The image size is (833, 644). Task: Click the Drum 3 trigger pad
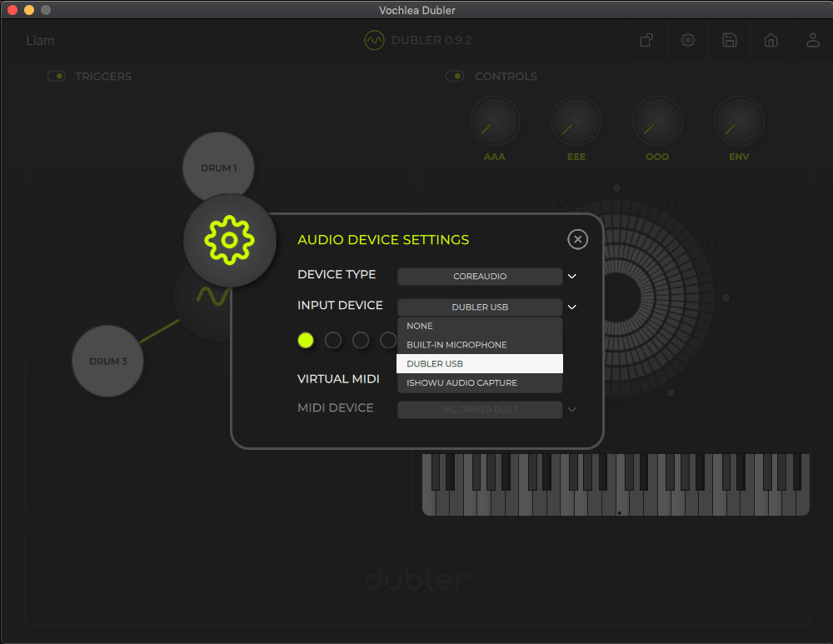click(107, 361)
